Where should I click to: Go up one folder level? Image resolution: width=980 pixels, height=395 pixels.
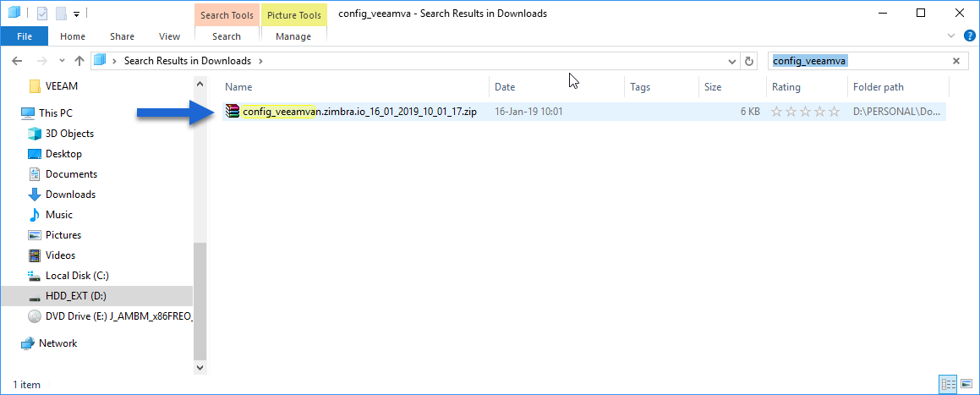[79, 61]
